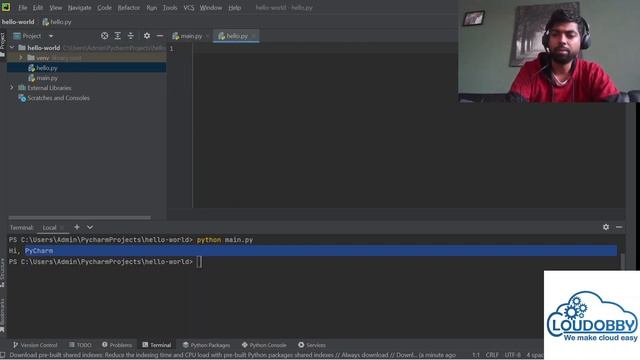The height and width of the screenshot is (360, 640).
Task: Switch to main.py editor tab
Action: click(187, 36)
